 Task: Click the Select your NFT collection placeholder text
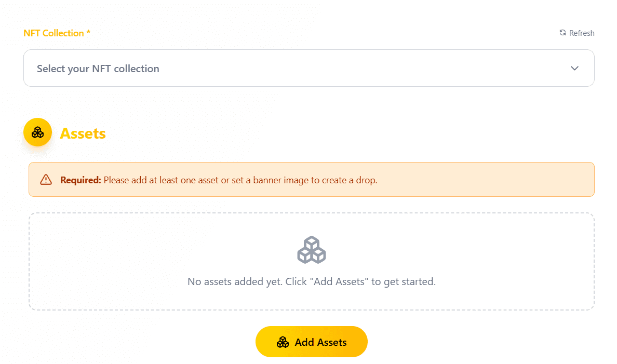(x=98, y=68)
